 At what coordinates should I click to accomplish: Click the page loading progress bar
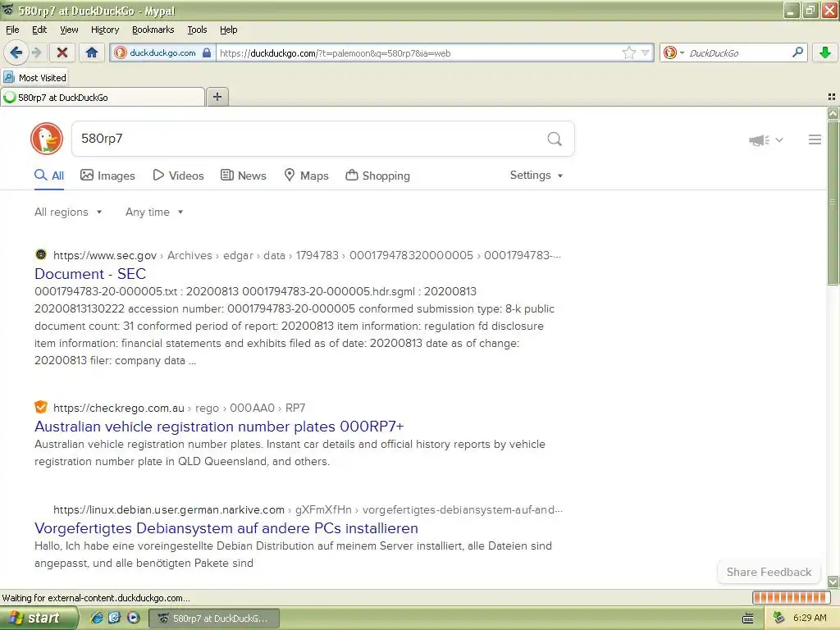[791, 597]
